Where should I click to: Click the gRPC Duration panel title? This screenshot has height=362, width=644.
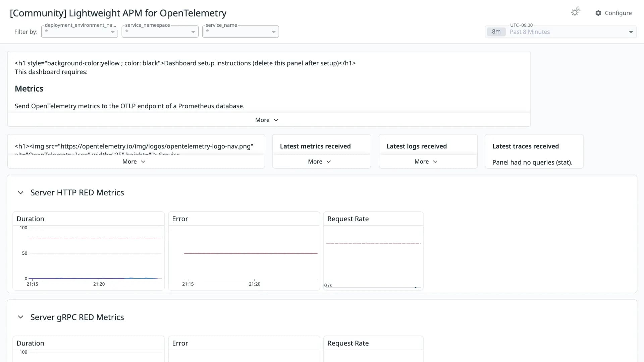pos(30,343)
